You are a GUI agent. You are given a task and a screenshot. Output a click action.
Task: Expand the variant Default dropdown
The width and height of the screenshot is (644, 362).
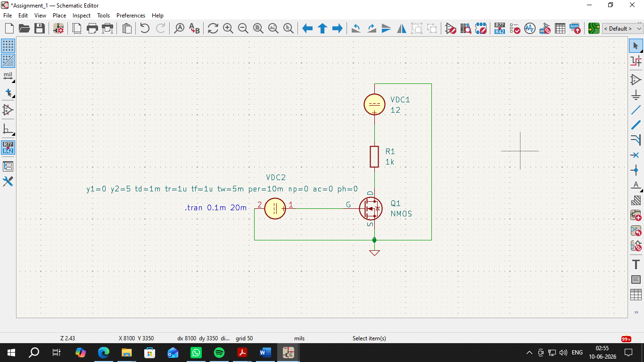tap(622, 28)
